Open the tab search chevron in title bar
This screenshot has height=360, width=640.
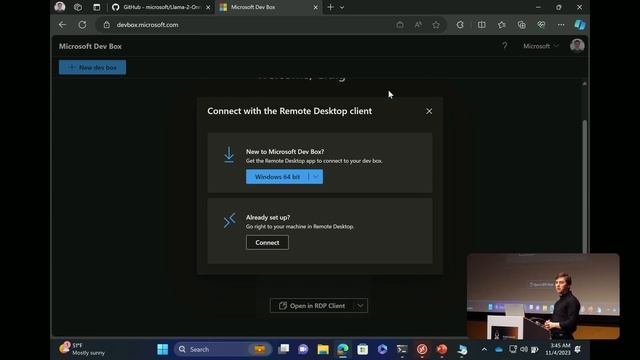pyautogui.click(x=342, y=7)
